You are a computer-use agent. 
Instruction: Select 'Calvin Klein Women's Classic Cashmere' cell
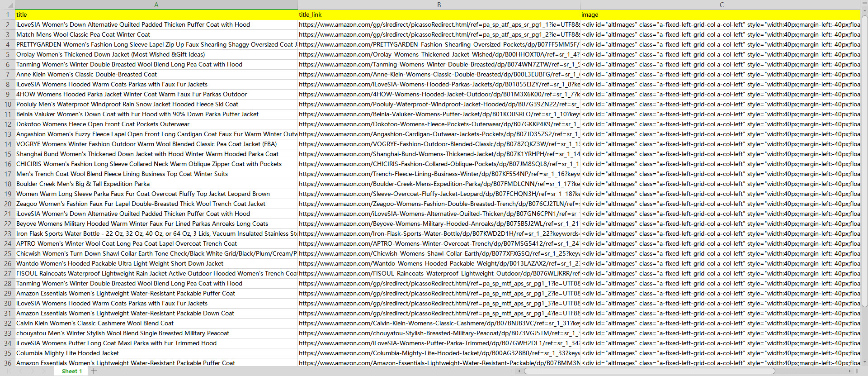click(x=156, y=323)
